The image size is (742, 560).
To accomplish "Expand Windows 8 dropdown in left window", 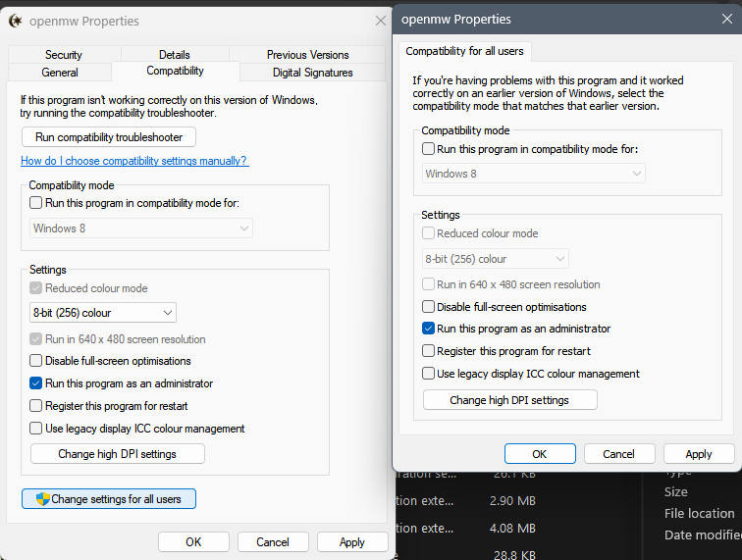I will (x=141, y=229).
